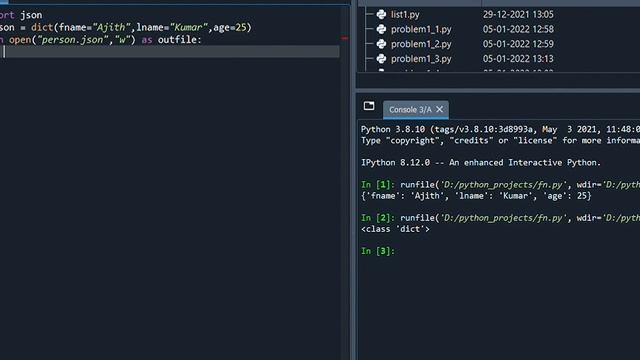Screen dimensions: 640x360
Task: Close the Console 3/A tab
Action: coord(440,109)
